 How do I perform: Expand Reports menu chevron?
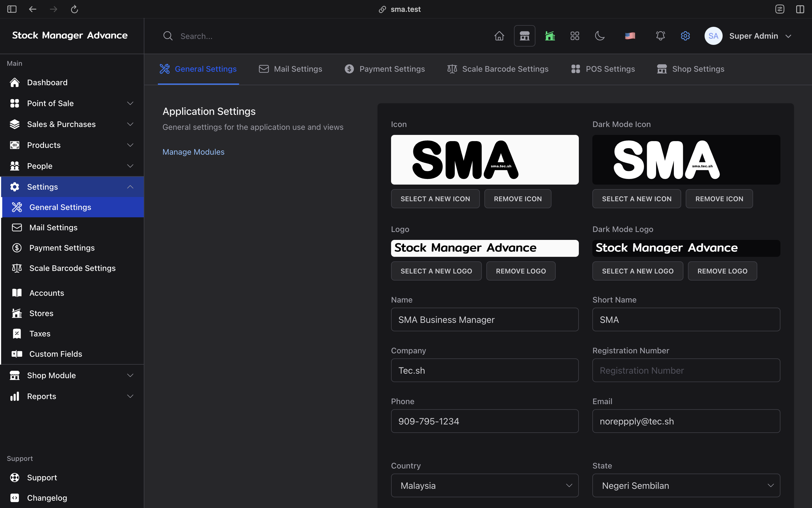(130, 396)
